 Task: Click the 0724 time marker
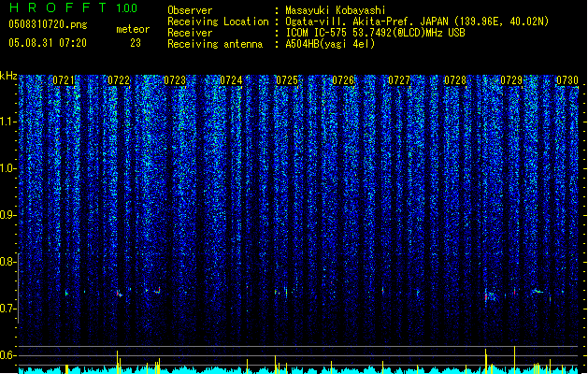pyautogui.click(x=231, y=80)
